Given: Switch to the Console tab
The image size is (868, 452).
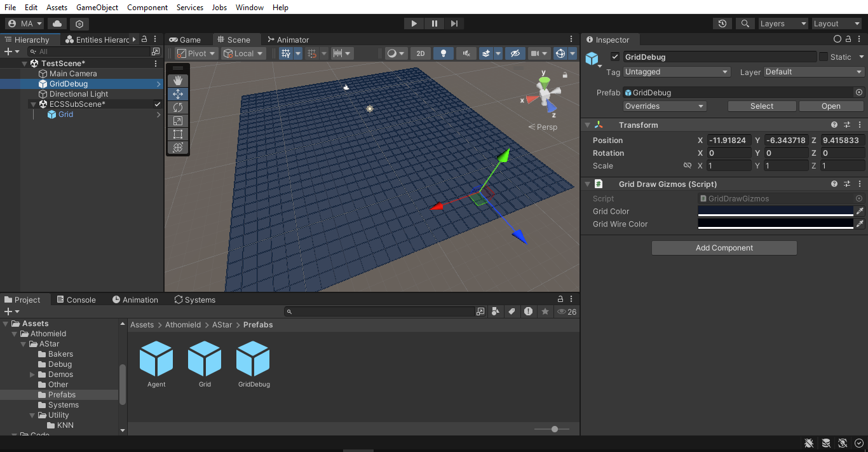Looking at the screenshot, I should 76,300.
